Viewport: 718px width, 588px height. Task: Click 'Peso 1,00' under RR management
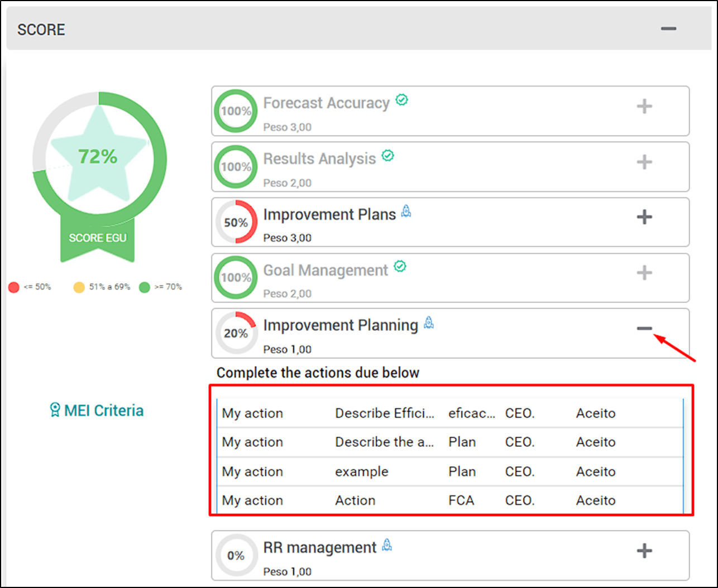(287, 572)
